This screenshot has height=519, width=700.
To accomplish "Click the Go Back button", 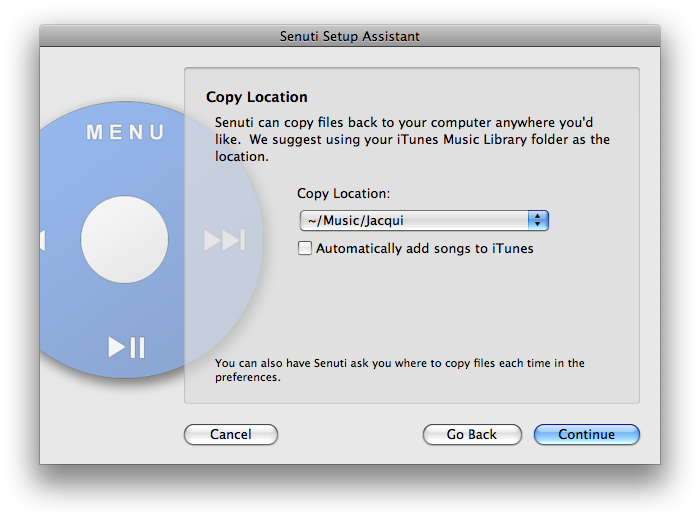I will click(x=472, y=434).
